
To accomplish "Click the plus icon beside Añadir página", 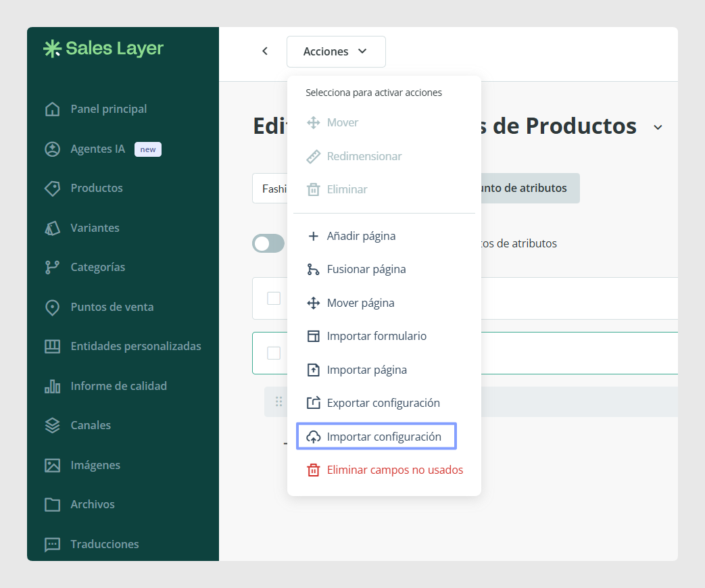I will 314,236.
